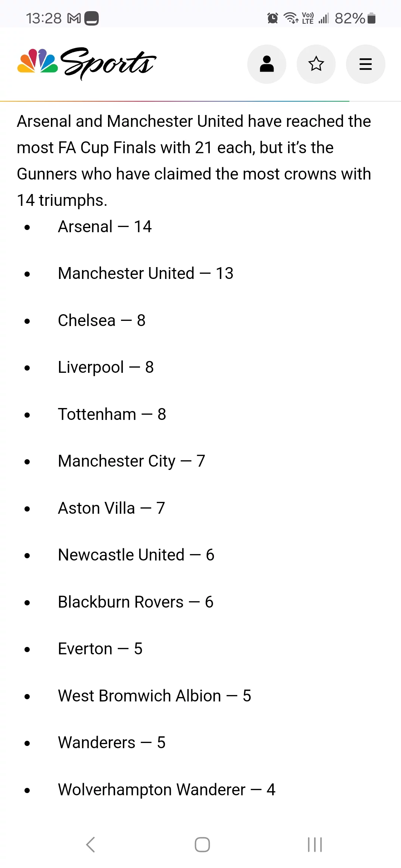Screen dimensions: 401x868
Task: Open the hamburger menu
Action: click(365, 64)
